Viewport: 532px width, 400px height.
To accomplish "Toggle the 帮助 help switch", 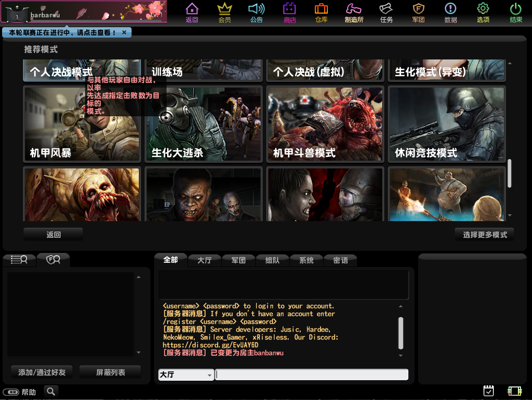I will (x=10, y=392).
